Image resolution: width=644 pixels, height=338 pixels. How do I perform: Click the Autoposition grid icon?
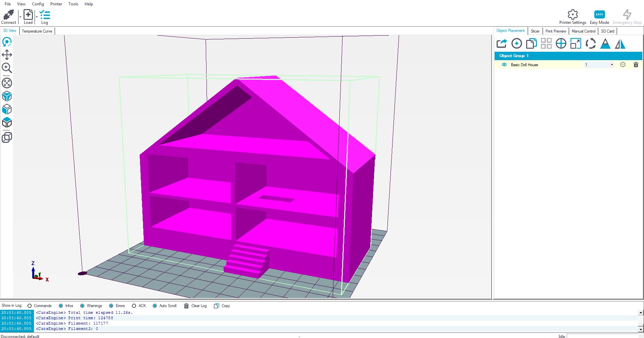tap(546, 43)
